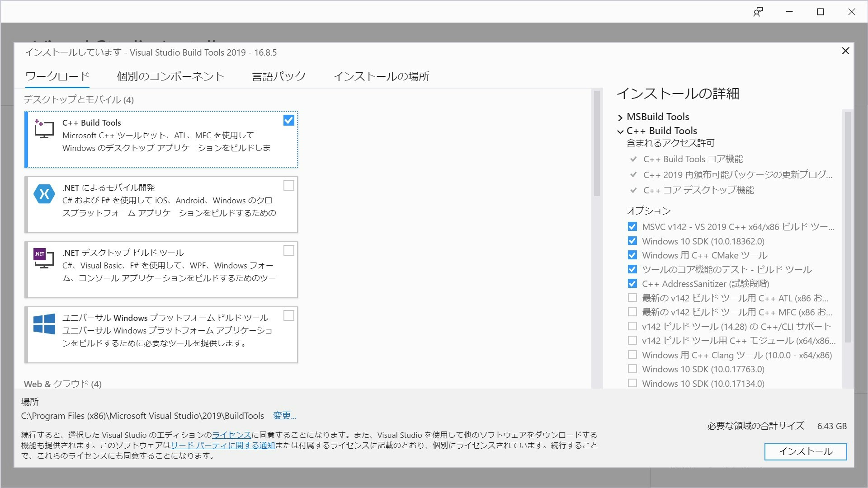This screenshot has height=488, width=868.
Task: Switch to the 個別のコンポーネント tab
Action: 170,76
